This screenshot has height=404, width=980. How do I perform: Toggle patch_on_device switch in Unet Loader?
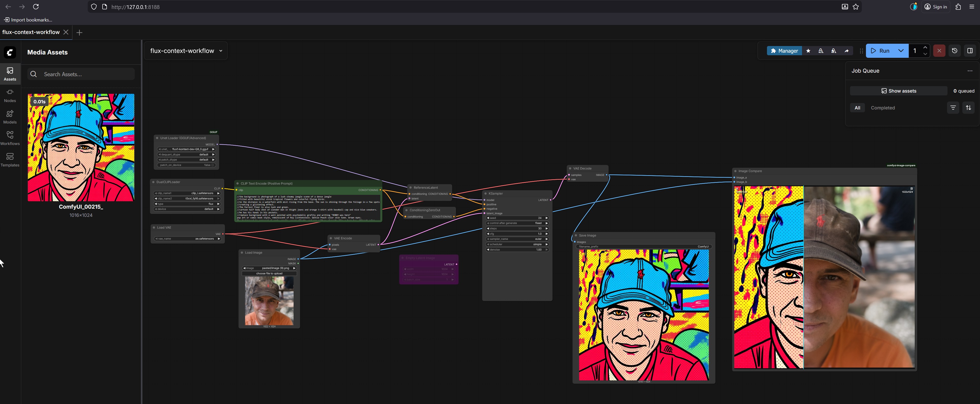point(212,165)
